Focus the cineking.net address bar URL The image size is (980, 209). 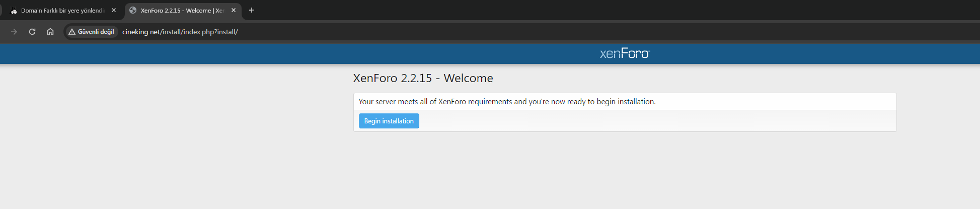(180, 32)
